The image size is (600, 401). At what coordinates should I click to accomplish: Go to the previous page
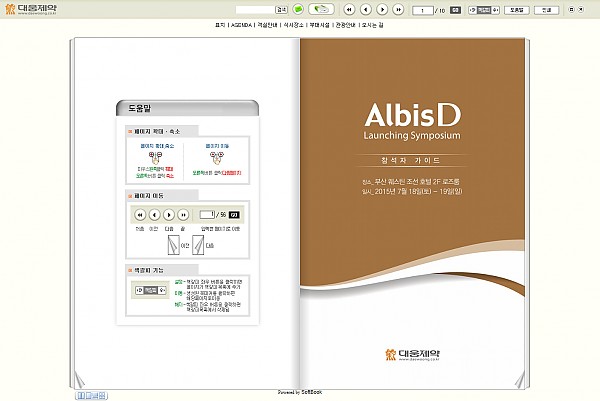[x=365, y=9]
